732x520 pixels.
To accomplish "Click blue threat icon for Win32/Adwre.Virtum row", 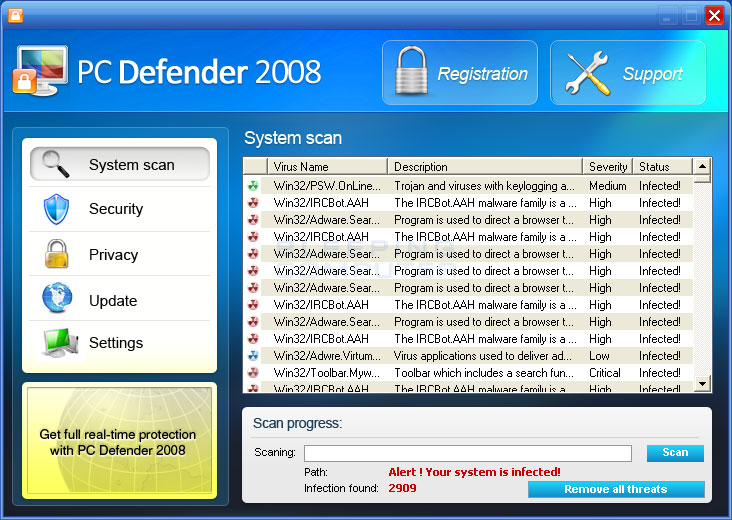I will pos(253,356).
